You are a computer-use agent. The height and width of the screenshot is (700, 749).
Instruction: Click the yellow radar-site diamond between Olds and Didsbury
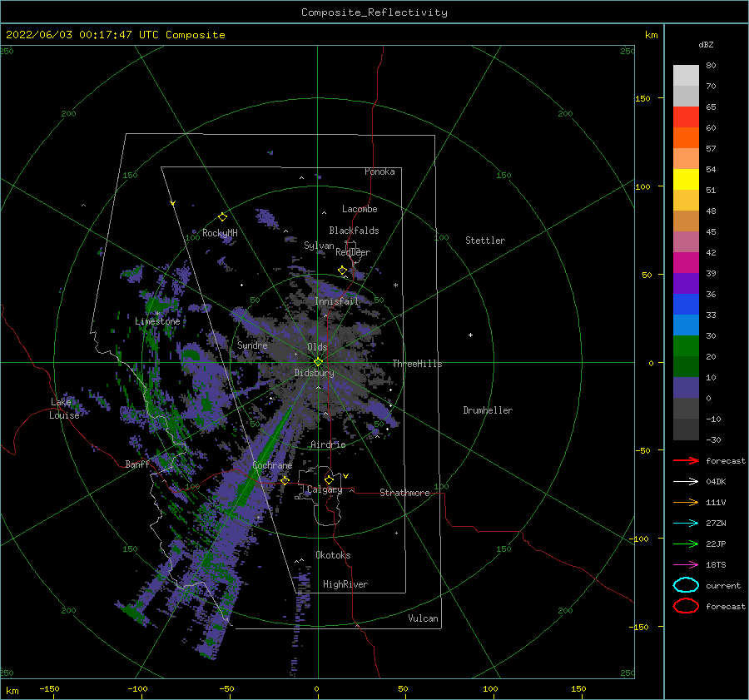(x=318, y=362)
